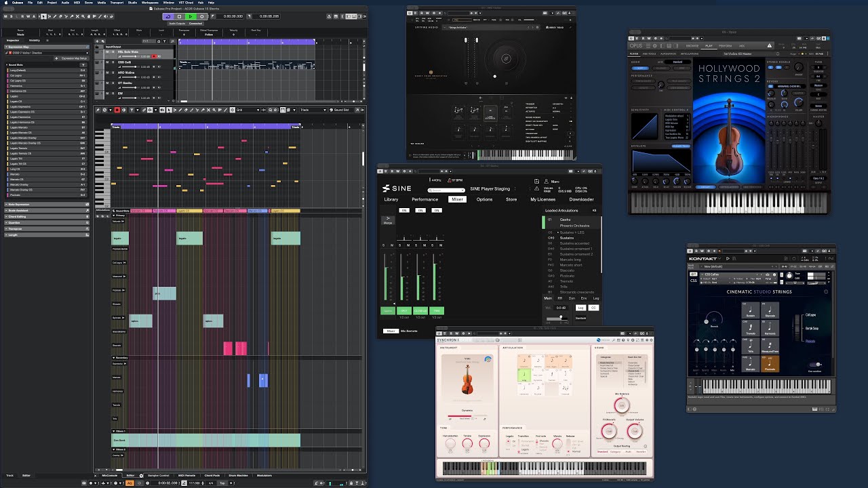Viewport: 868px width, 488px height.
Task: Open the PERFORM page in Opus
Action: [x=725, y=46]
